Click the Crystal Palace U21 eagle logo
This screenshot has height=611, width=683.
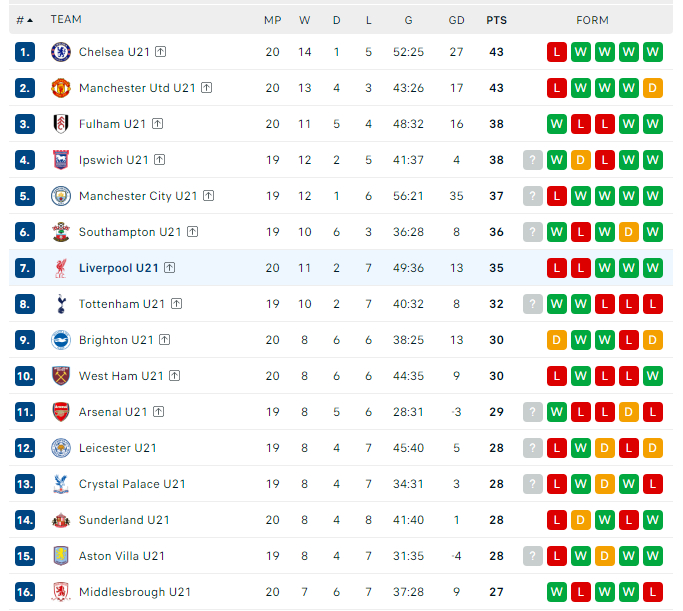click(x=61, y=484)
